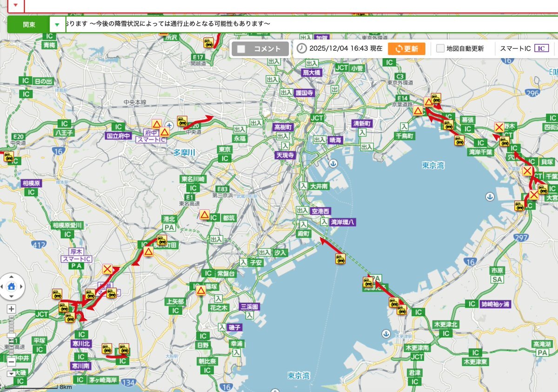The width and height of the screenshot is (558, 392).
Task: Open congestion icon beside 港北 PA
Action: click(x=162, y=240)
